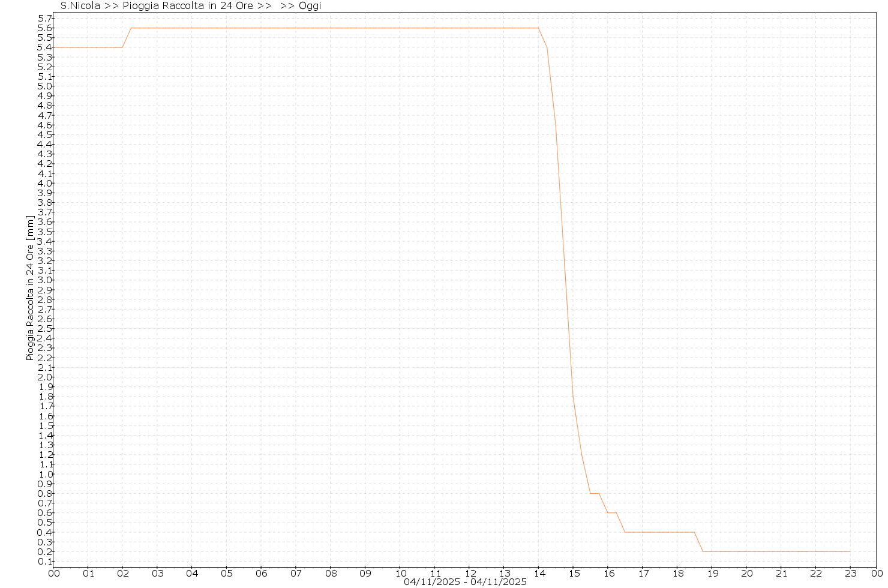Click the "Oggi" text in the chart title
888x588 pixels.
(310, 6)
